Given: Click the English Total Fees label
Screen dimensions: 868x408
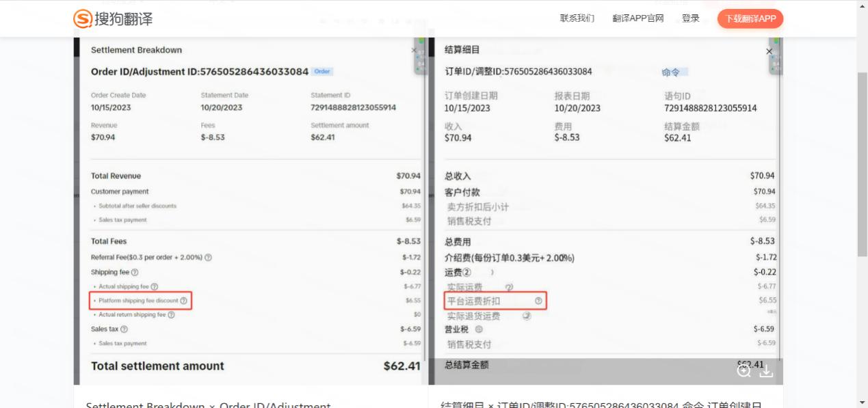Looking at the screenshot, I should pos(109,241).
